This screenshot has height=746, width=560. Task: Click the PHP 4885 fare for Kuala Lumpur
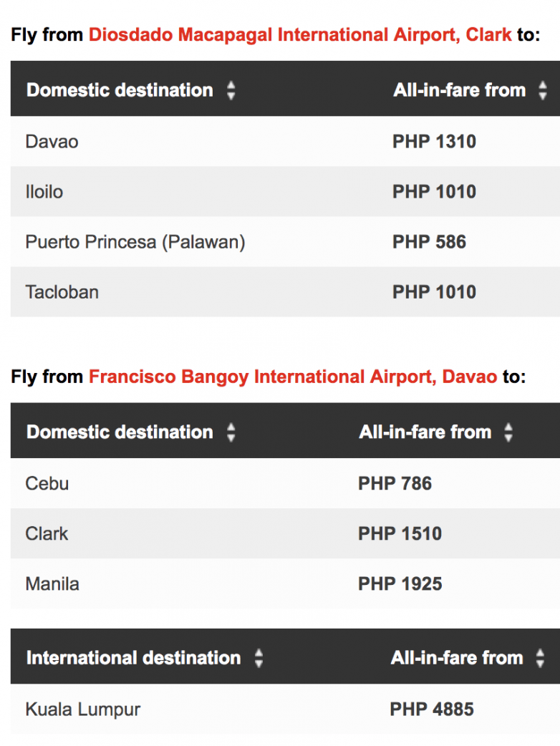(432, 709)
